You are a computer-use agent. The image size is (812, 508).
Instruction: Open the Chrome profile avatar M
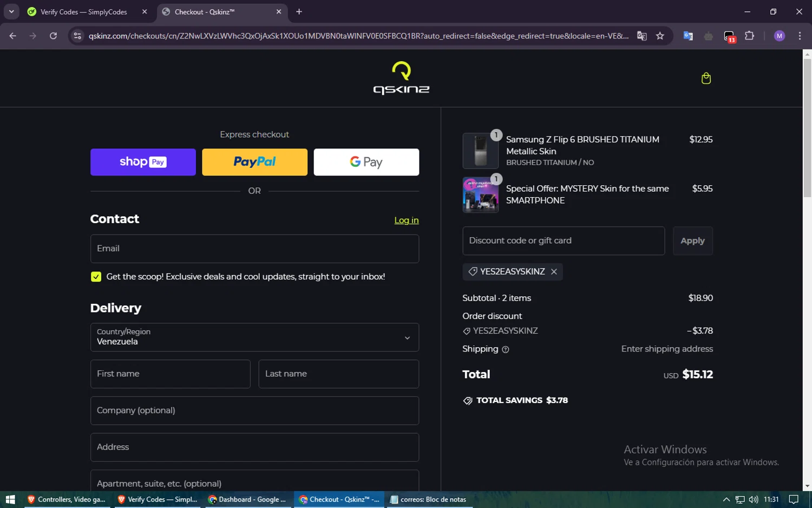(x=780, y=36)
